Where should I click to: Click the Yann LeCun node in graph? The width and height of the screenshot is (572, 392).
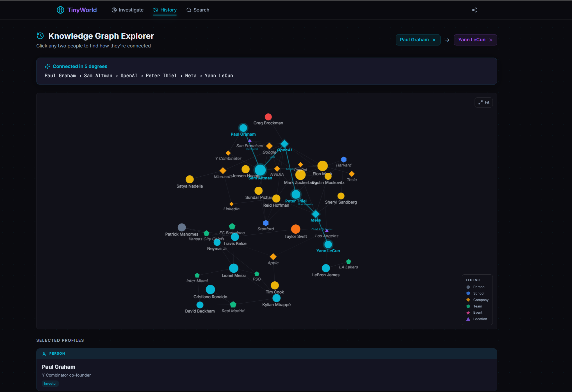tap(328, 244)
